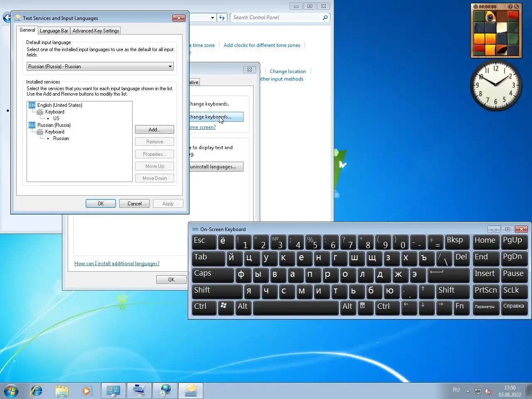Toggle left Shift on On-Screen Keyboard
532x399 pixels.
217,291
